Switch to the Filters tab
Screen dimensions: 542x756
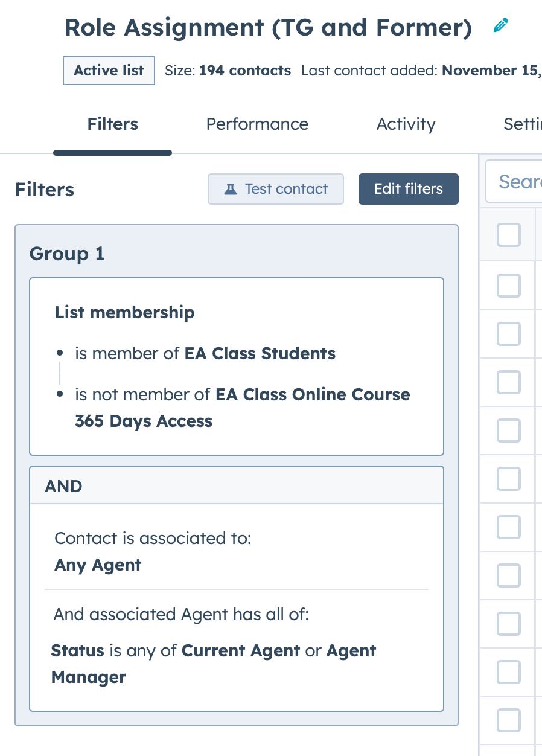(x=113, y=124)
